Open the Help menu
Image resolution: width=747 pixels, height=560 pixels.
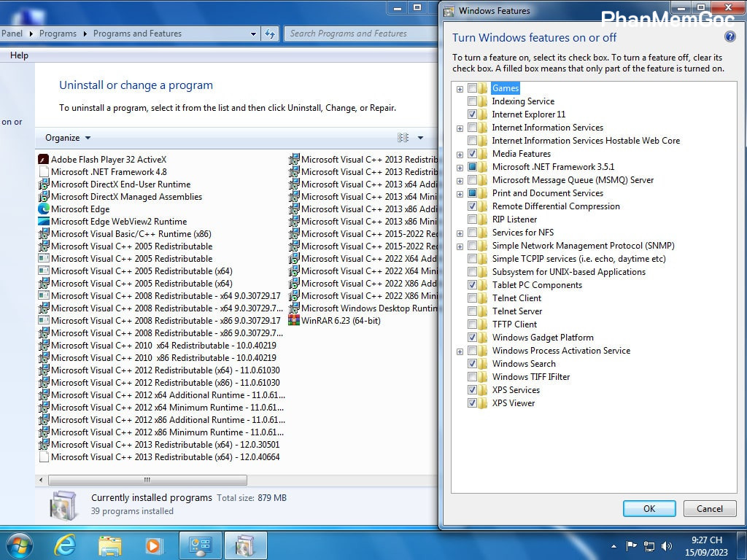click(x=20, y=55)
